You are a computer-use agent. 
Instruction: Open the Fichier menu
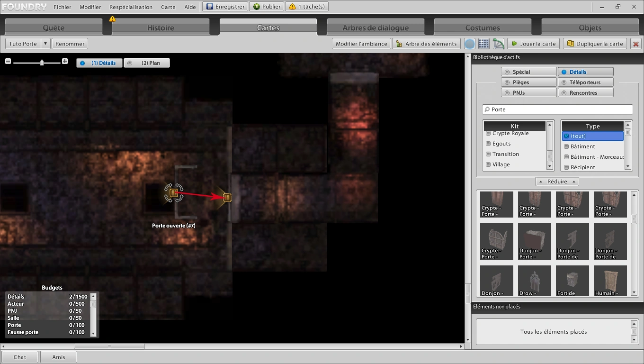point(63,7)
